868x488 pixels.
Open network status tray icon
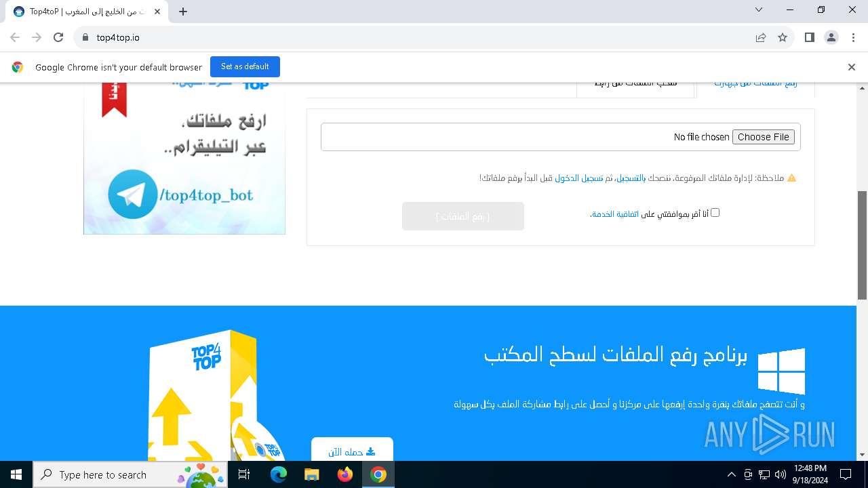click(764, 474)
